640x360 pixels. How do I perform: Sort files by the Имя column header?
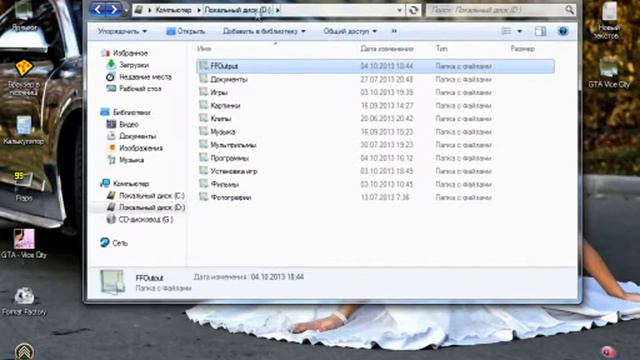click(204, 49)
